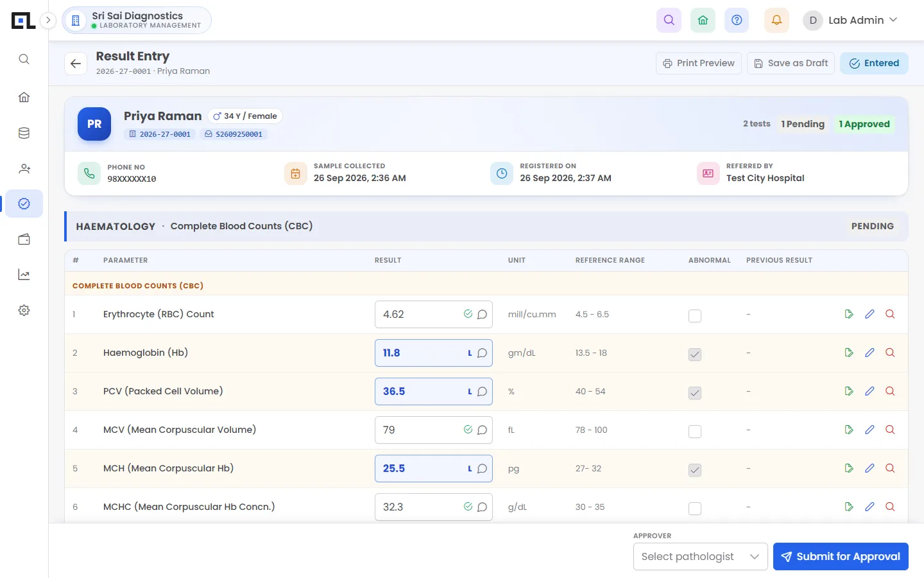Image resolution: width=924 pixels, height=578 pixels.
Task: Click edit pencil in MCV row
Action: point(869,430)
